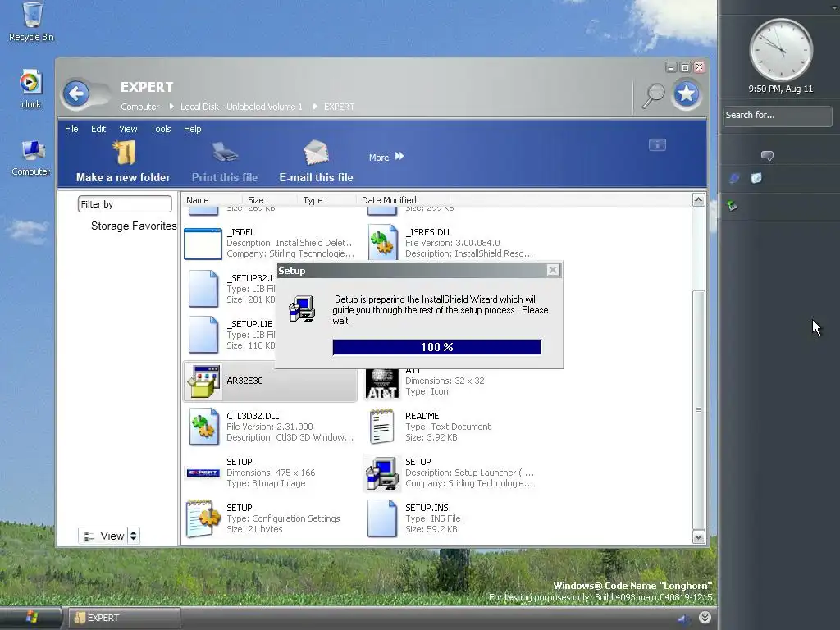Open the Tools menu

tap(160, 129)
